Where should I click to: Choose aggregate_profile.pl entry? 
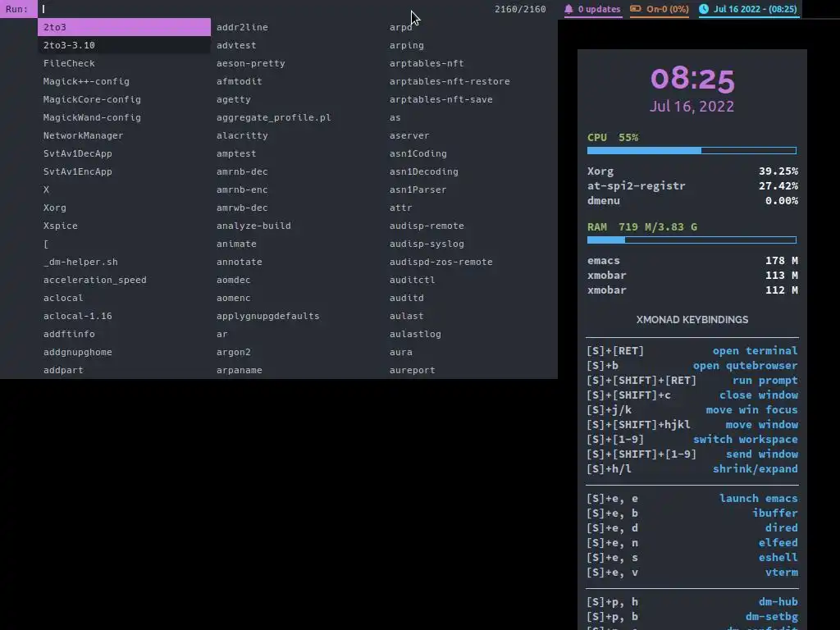pyautogui.click(x=274, y=117)
